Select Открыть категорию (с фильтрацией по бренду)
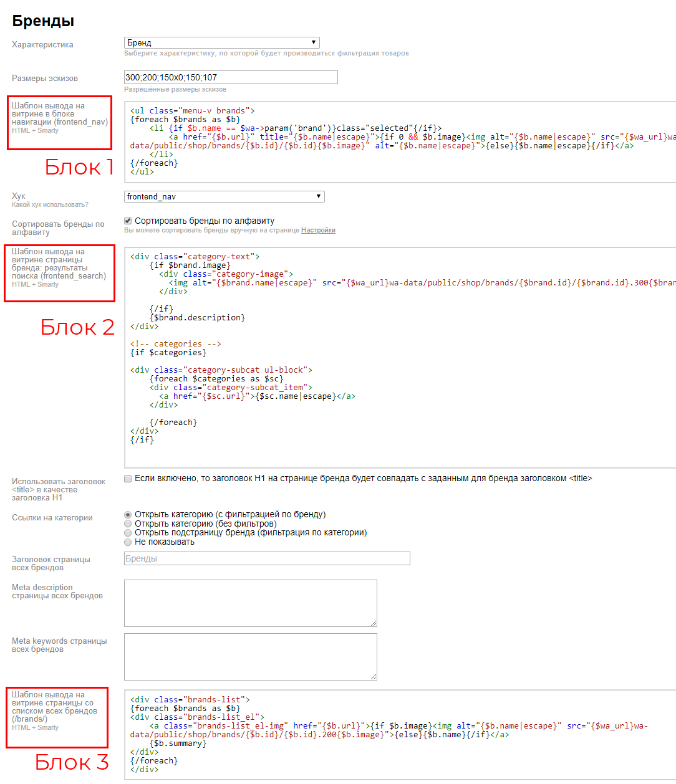 128,515
